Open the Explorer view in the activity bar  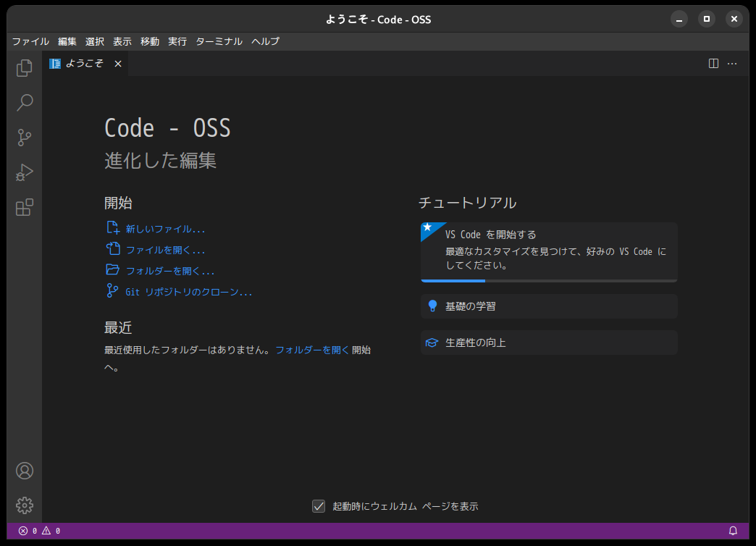click(24, 68)
